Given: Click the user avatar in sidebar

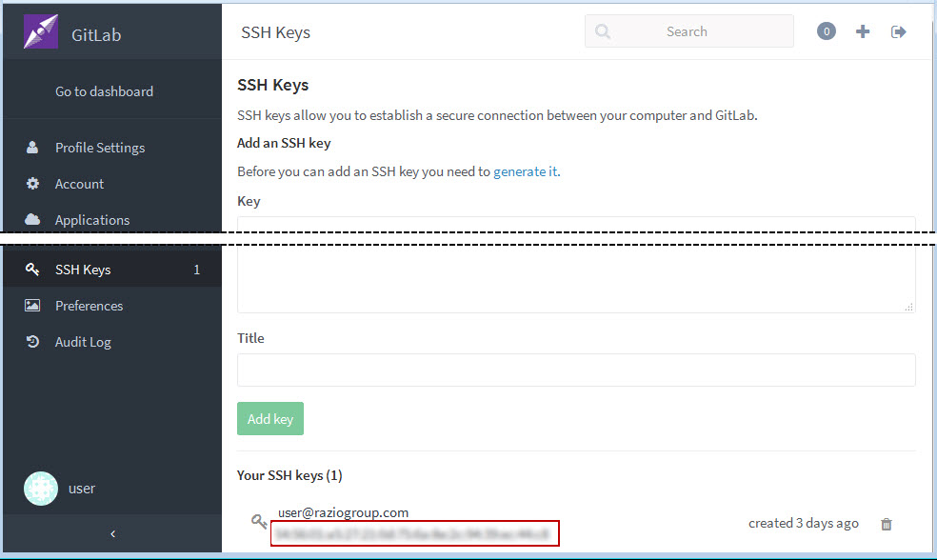Looking at the screenshot, I should pyautogui.click(x=41, y=489).
